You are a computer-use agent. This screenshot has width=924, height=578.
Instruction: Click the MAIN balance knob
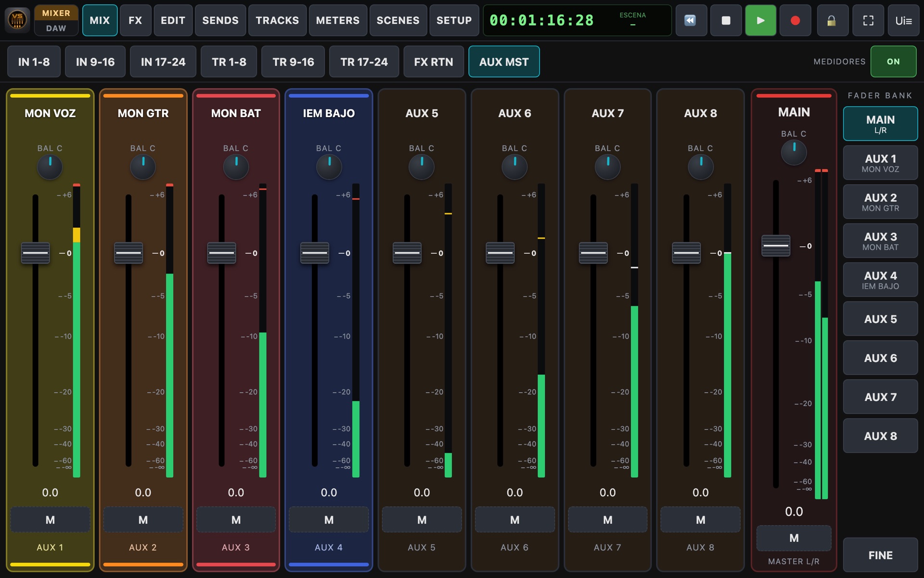(x=794, y=152)
